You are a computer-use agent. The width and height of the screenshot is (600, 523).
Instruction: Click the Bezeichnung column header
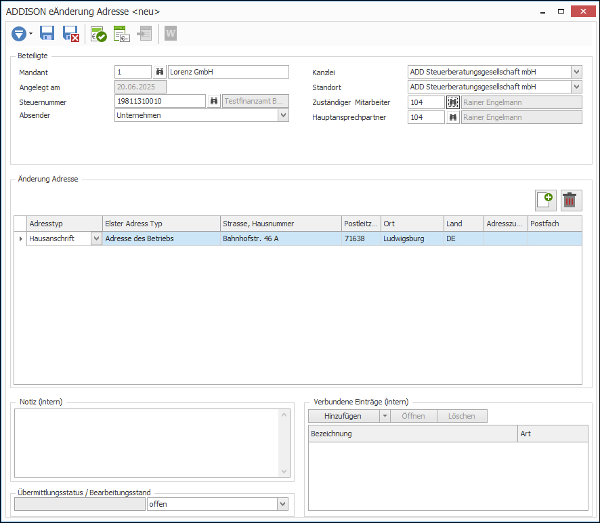click(x=412, y=433)
